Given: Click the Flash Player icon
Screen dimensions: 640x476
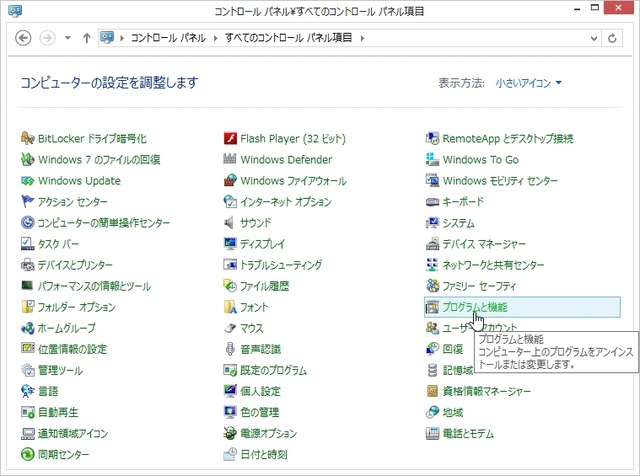Looking at the screenshot, I should [x=230, y=138].
